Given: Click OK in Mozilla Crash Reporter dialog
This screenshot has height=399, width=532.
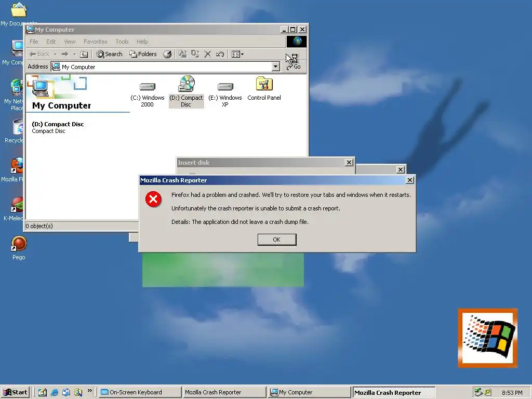Looking at the screenshot, I should pos(277,240).
